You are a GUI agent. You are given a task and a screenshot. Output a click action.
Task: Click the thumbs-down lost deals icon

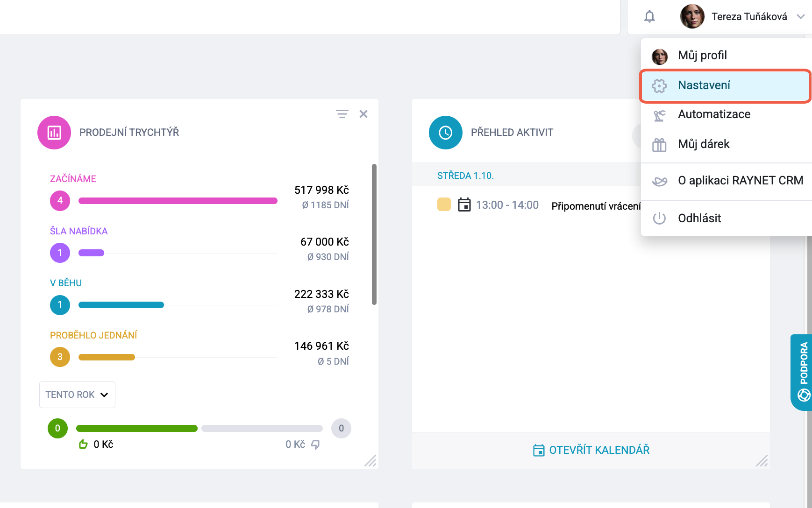click(315, 444)
